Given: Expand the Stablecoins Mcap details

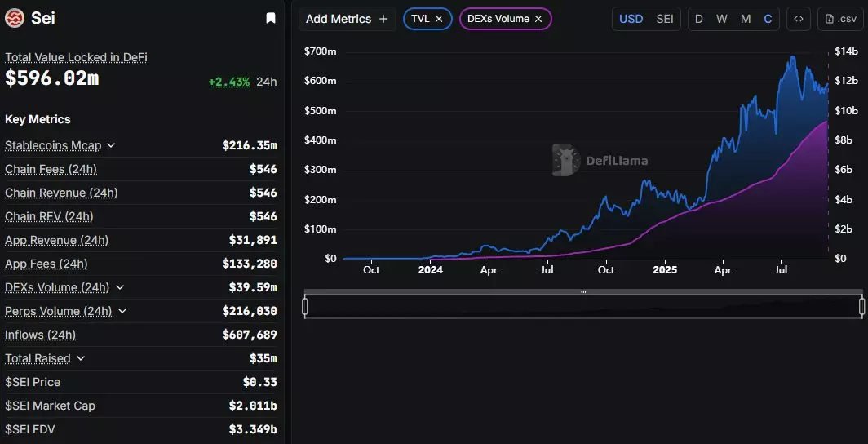Looking at the screenshot, I should tap(111, 145).
